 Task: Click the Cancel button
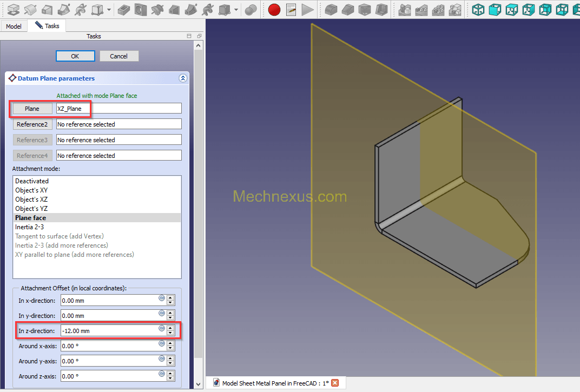tap(118, 56)
